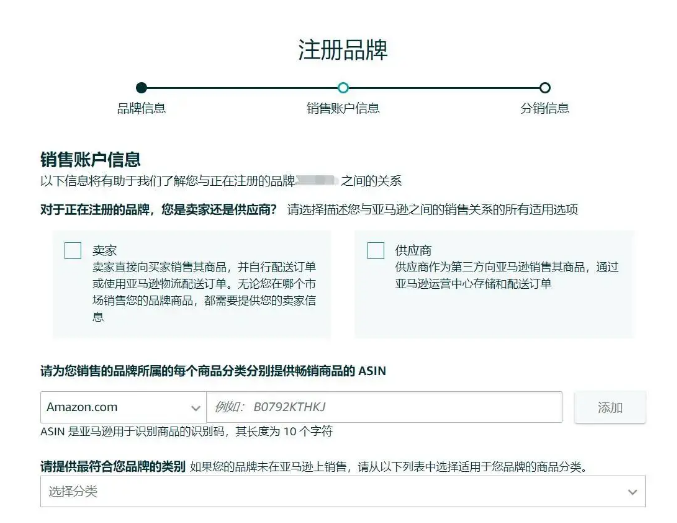Click the 供应商 option label text
Viewport: 677px width, 523px height.
[x=413, y=250]
